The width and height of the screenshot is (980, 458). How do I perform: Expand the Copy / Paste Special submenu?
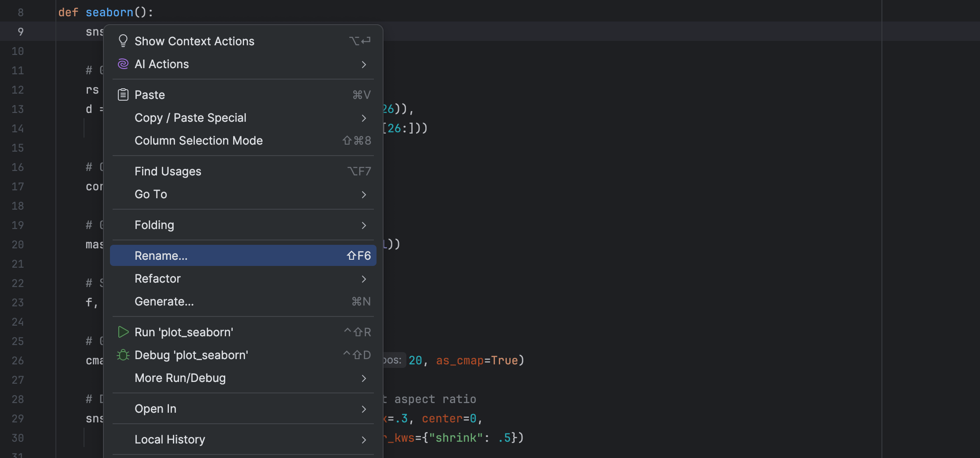pos(364,118)
